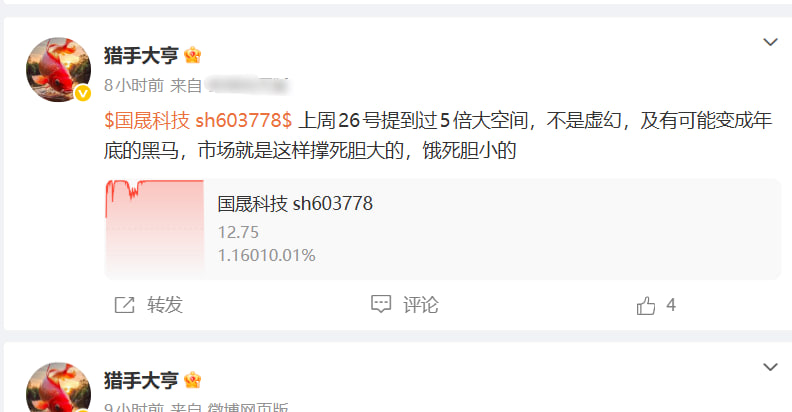The image size is (792, 412).
Task: Click the 9小时前 timestamp on second post
Action: 134,407
